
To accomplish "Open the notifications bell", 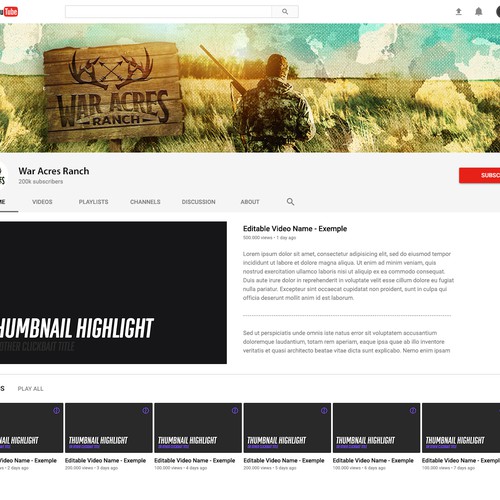I will pyautogui.click(x=479, y=12).
